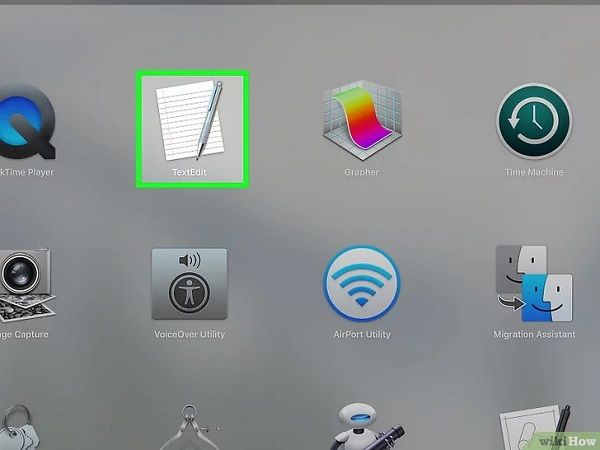Open the Grapher 3D graph icon
The width and height of the screenshot is (600, 450).
(x=361, y=121)
